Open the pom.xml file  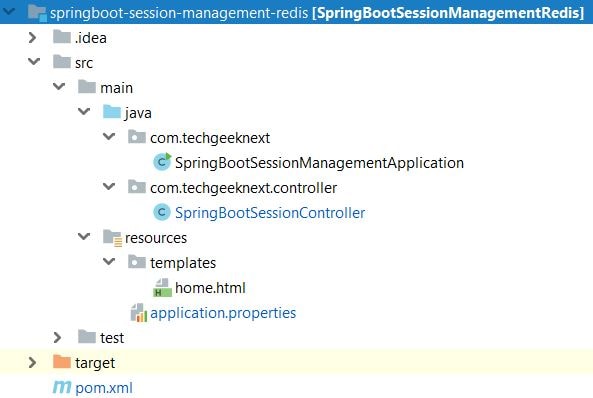[104, 388]
